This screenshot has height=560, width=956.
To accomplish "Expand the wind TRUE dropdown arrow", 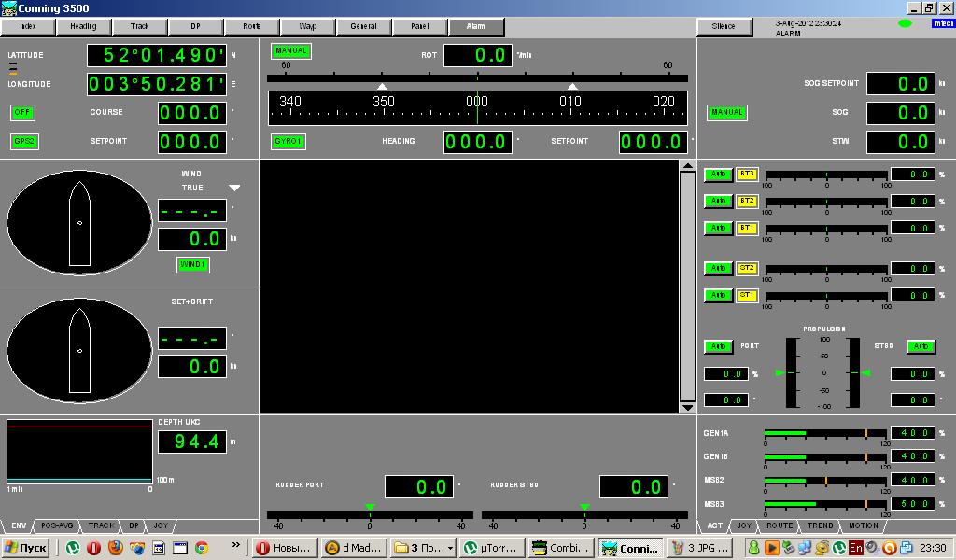I will 235,188.
